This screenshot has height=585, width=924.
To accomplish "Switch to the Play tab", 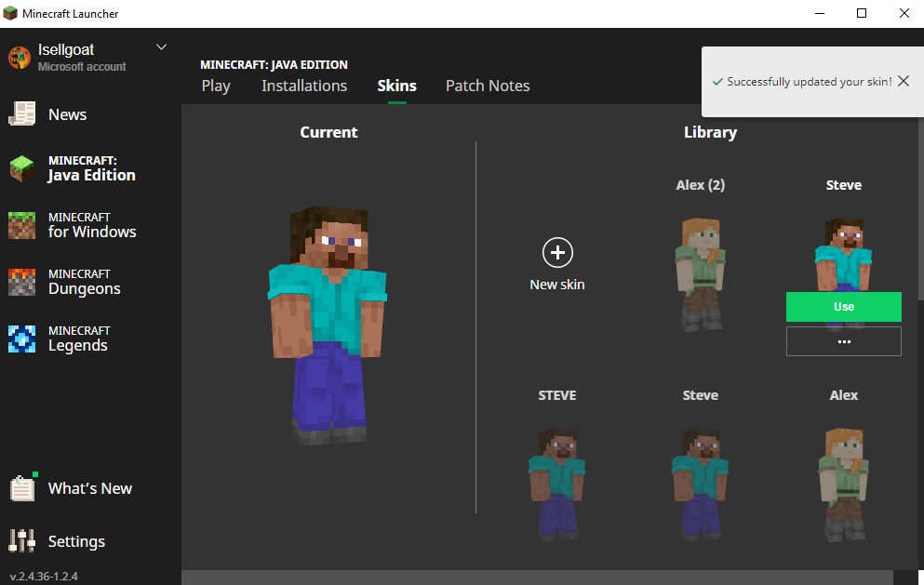I will 216,86.
